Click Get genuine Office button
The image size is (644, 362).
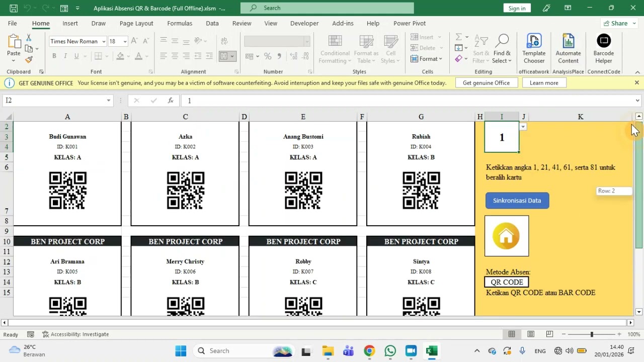point(486,83)
